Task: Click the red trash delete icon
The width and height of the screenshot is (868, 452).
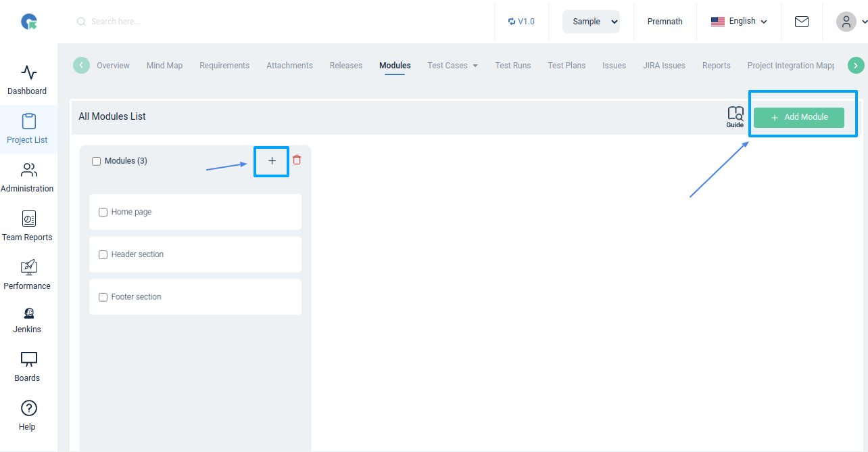Action: [x=297, y=160]
